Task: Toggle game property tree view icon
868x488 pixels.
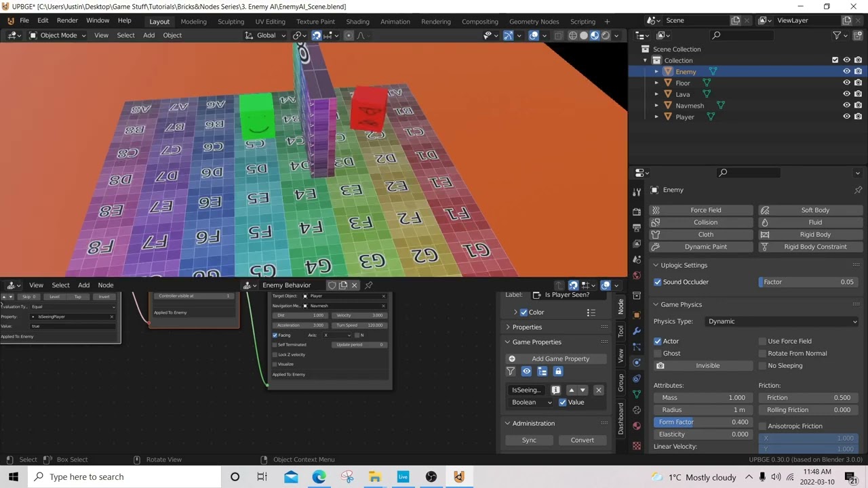Action: pos(542,371)
